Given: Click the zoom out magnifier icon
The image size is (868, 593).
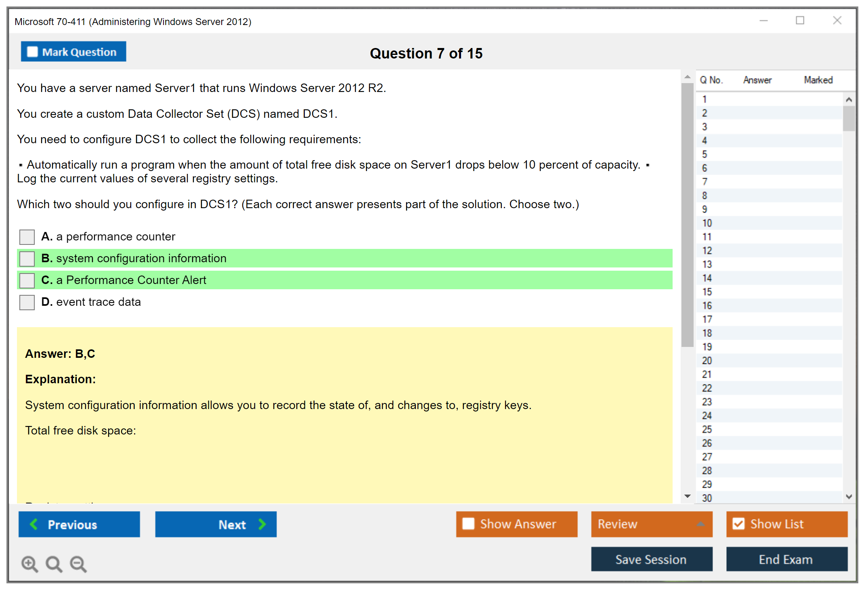Looking at the screenshot, I should (x=78, y=564).
